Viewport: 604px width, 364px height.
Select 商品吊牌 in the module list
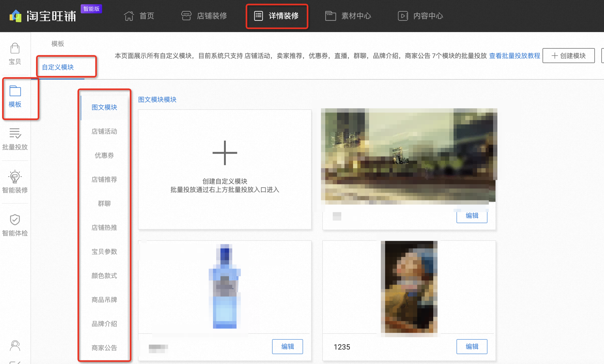coord(104,300)
